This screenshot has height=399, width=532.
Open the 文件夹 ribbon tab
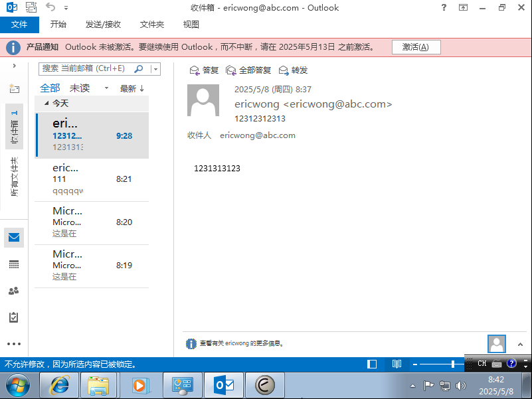[x=152, y=25]
